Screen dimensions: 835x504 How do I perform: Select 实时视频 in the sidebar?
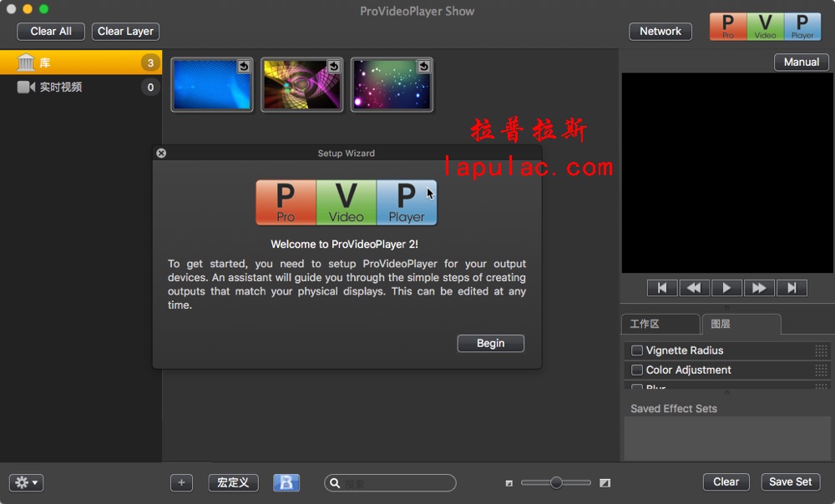point(61,87)
